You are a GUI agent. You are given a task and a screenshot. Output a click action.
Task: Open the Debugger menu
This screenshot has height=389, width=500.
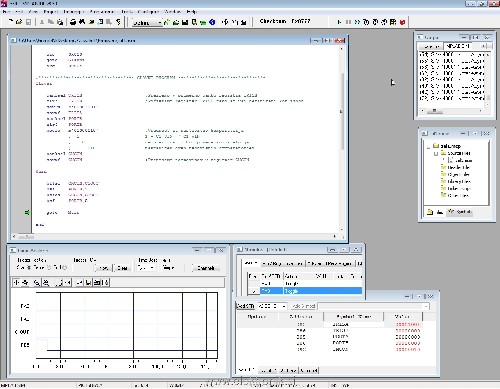click(73, 12)
